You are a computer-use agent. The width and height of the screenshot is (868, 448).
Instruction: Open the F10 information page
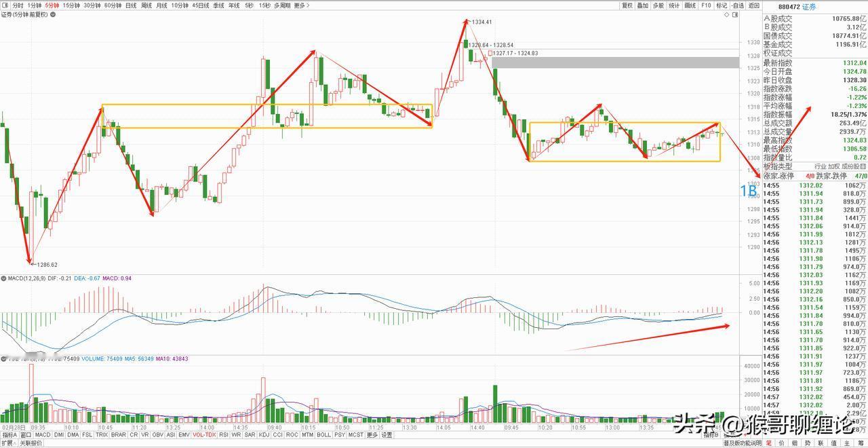click(706, 5)
